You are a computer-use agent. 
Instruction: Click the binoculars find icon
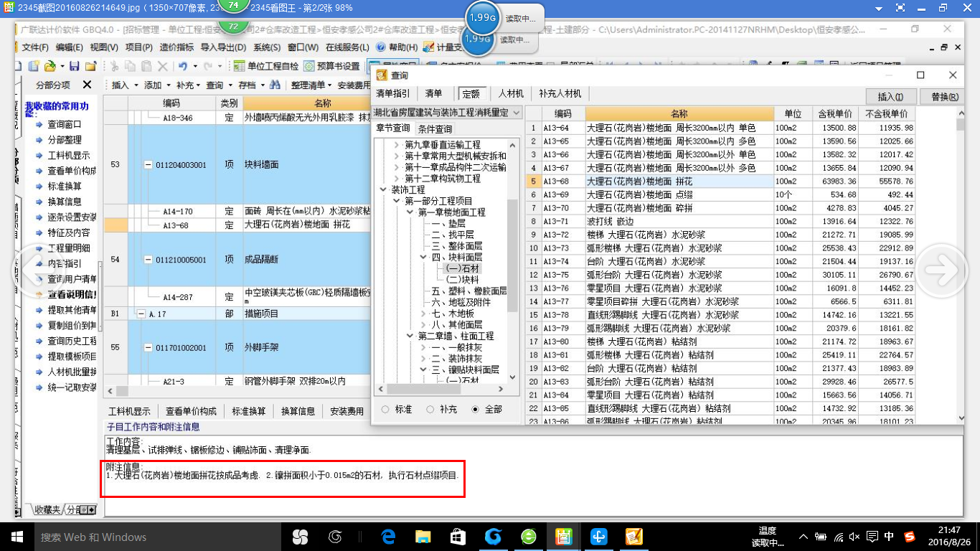(x=274, y=85)
